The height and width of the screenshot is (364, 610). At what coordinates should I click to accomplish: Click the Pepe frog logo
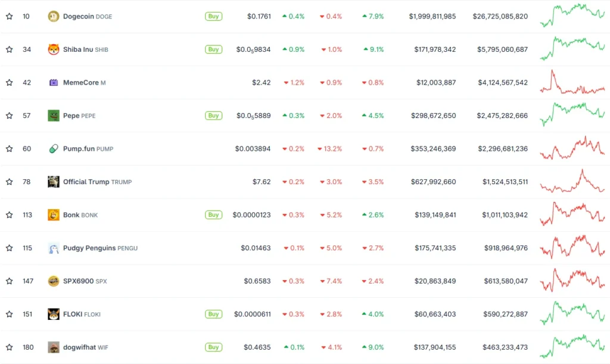click(53, 116)
